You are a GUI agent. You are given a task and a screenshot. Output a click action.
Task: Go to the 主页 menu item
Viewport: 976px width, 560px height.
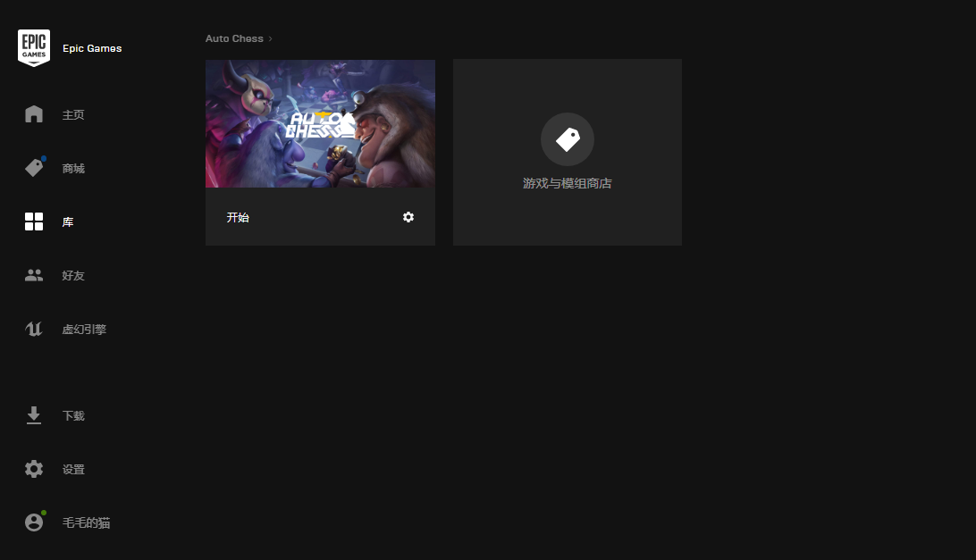coord(73,115)
